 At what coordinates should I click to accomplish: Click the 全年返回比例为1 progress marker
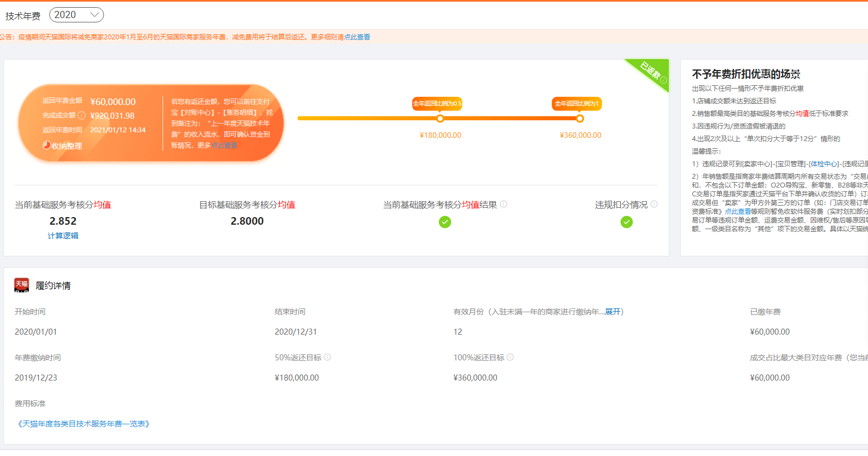coord(580,119)
